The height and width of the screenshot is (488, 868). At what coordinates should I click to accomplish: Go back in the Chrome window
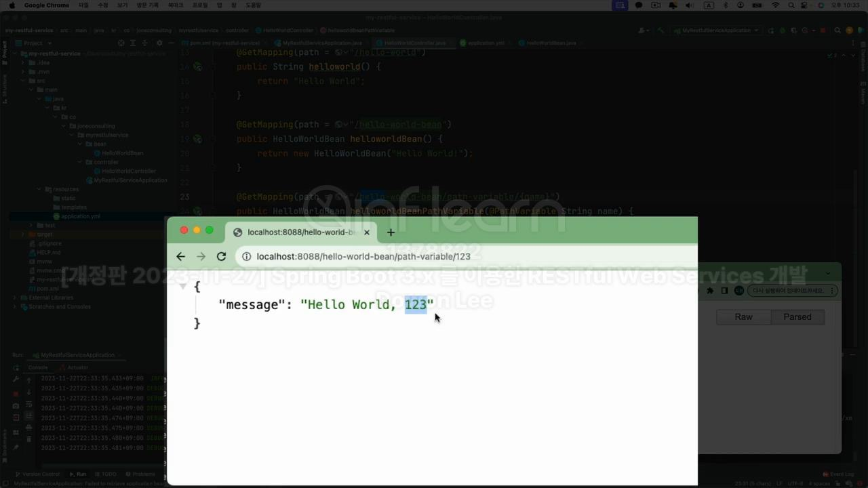180,256
